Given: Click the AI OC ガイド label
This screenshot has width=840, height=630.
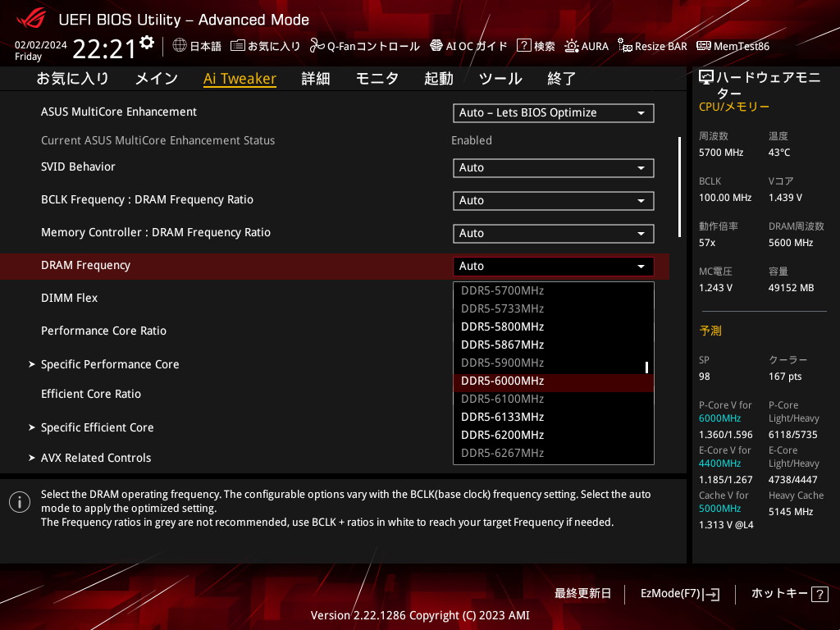Looking at the screenshot, I should coord(477,47).
